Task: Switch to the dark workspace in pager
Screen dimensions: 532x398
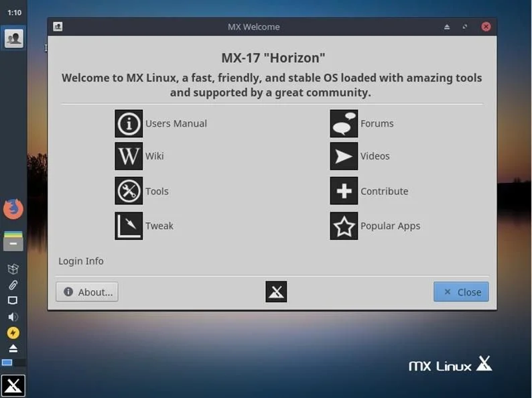Action: 19,362
